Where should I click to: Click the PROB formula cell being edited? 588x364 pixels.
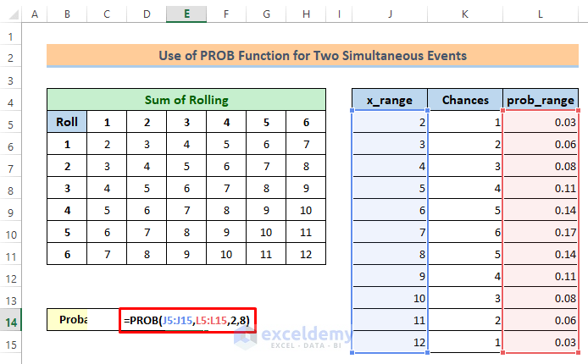[190, 320]
